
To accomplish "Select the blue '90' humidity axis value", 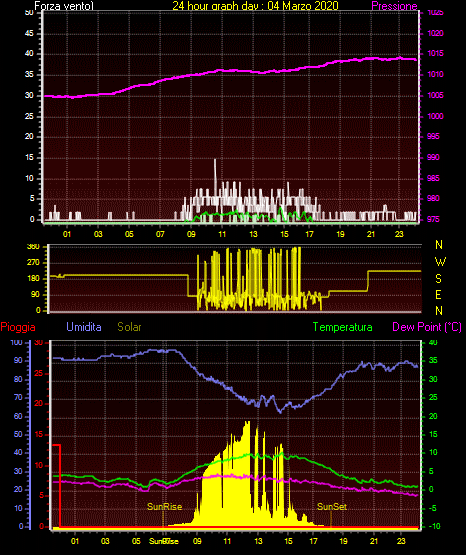I will 18,360.
